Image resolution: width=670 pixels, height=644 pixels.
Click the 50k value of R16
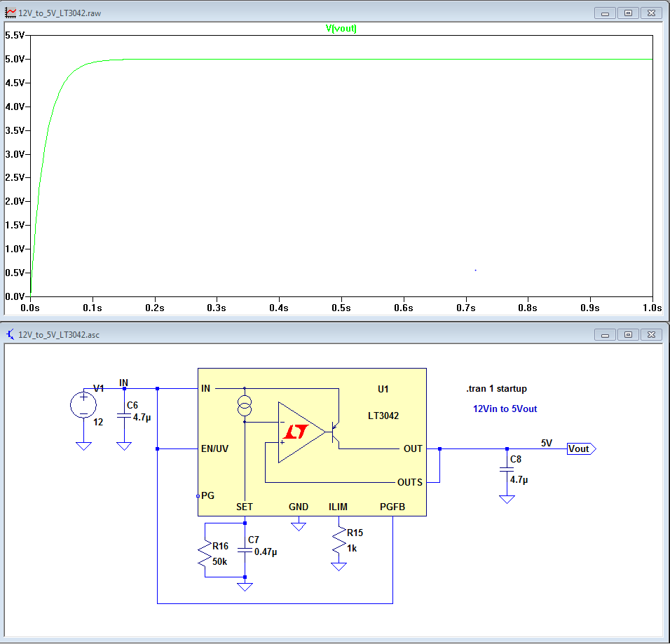[x=219, y=561]
